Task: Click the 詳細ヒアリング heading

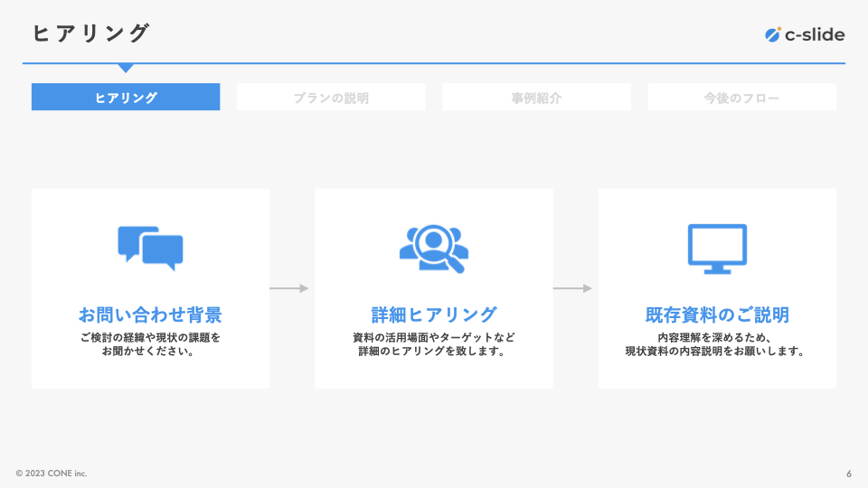Action: tap(434, 314)
